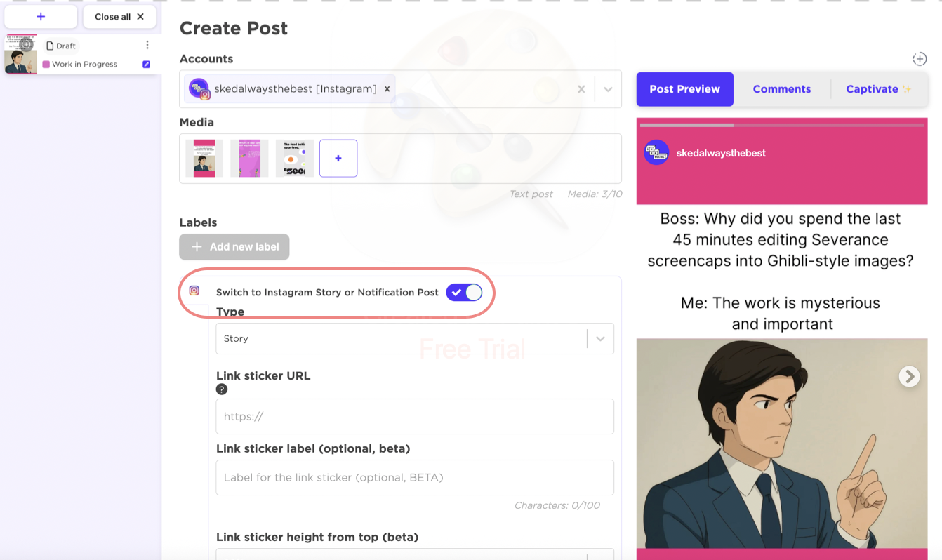Remove the skedalwaysthebest account tag
Viewport: 942px width, 560px height.
[x=387, y=89]
